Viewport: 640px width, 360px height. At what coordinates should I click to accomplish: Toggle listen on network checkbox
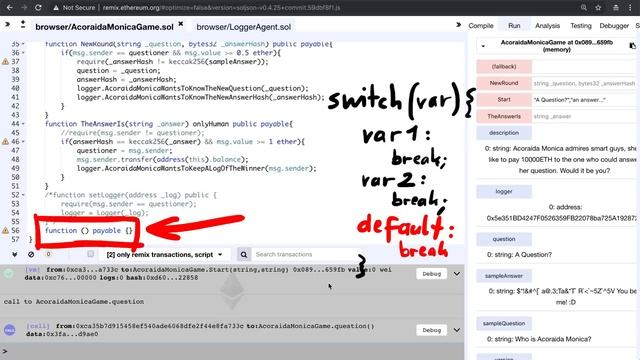point(91,254)
